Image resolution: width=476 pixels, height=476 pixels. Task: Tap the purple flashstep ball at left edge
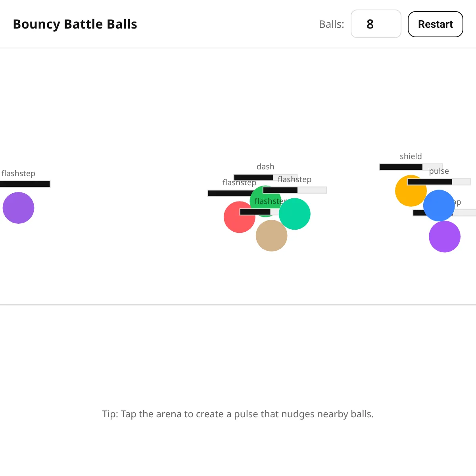[18, 208]
